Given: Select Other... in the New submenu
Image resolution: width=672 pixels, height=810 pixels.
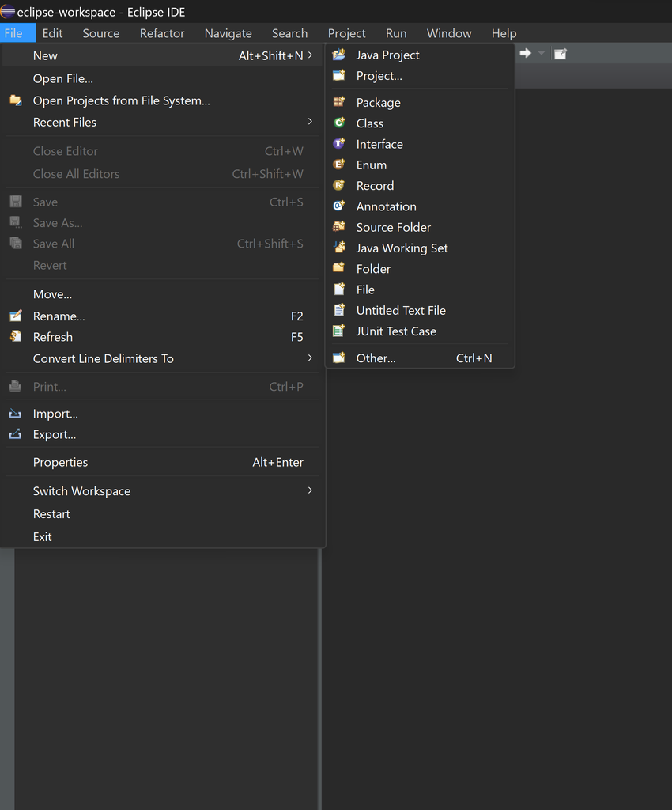Looking at the screenshot, I should (x=376, y=358).
